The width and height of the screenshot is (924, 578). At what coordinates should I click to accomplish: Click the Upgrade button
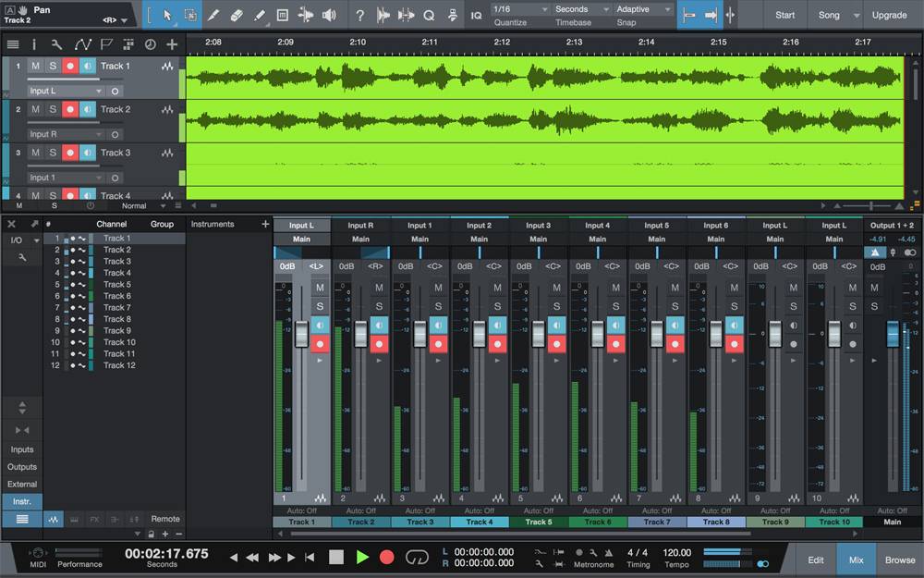[x=889, y=16]
